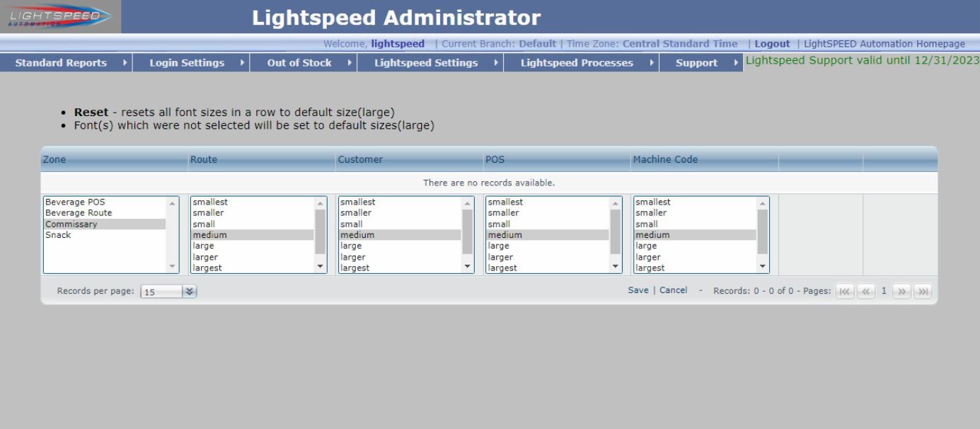Select Snack in the Zone list

[105, 235]
